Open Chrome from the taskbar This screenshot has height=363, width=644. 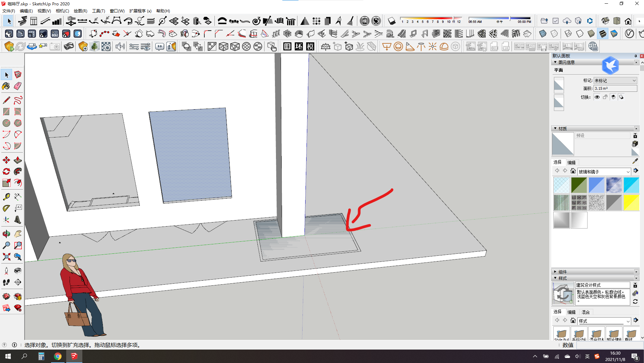(x=58, y=356)
